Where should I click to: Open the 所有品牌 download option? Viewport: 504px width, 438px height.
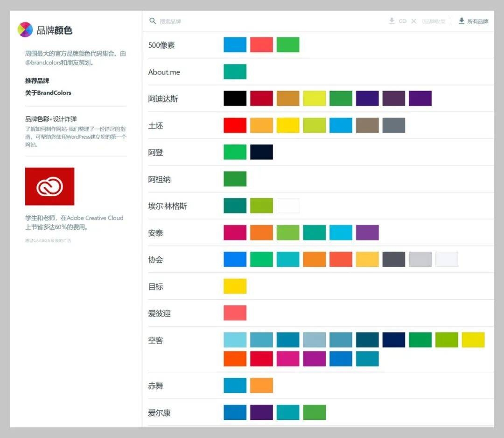pyautogui.click(x=477, y=21)
